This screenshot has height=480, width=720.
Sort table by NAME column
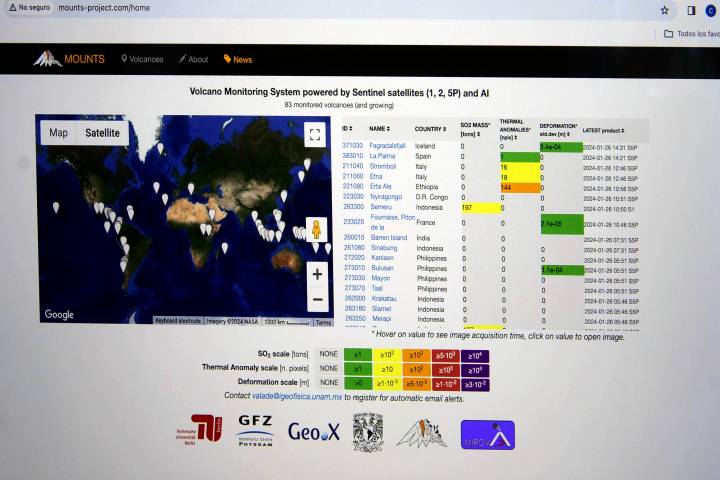pyautogui.click(x=379, y=129)
